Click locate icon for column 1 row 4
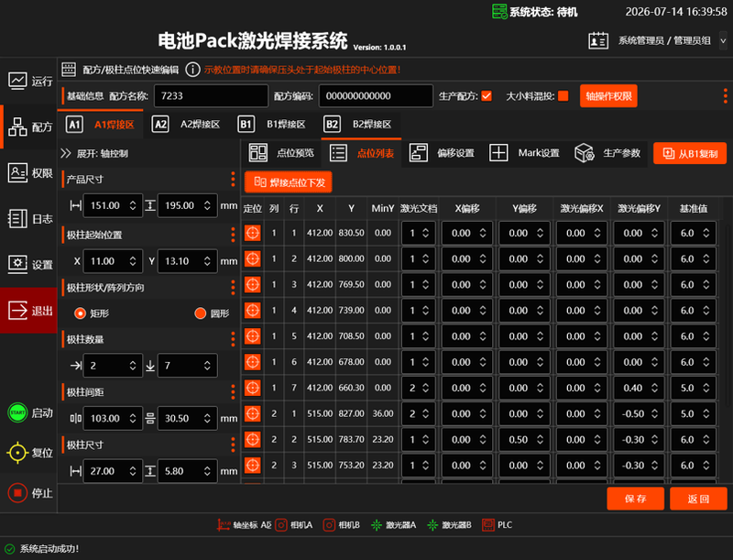 click(x=253, y=311)
